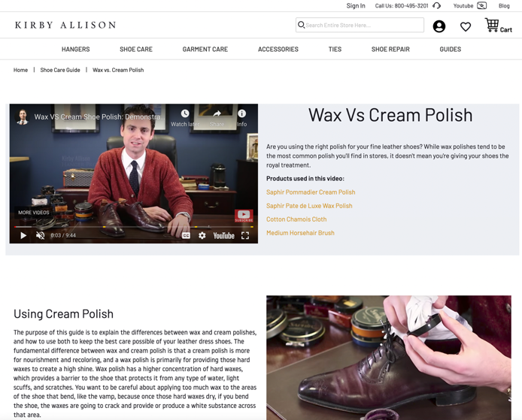Go to the Shoe Care Guide breadcrumb

click(x=60, y=70)
